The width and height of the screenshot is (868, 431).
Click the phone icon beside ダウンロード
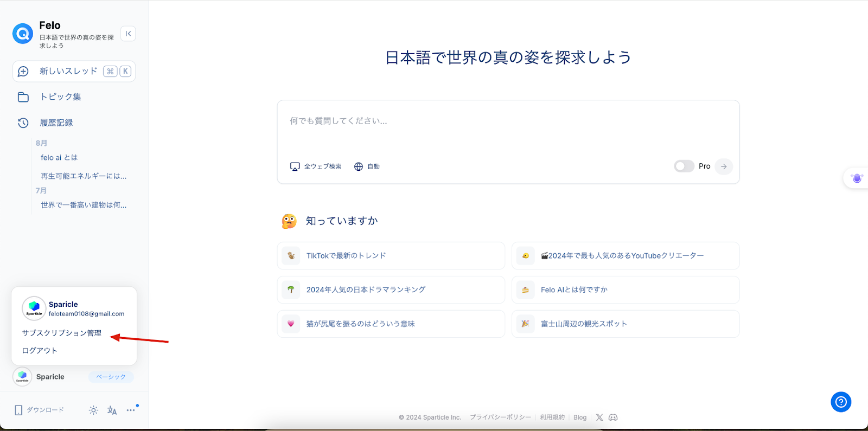18,410
